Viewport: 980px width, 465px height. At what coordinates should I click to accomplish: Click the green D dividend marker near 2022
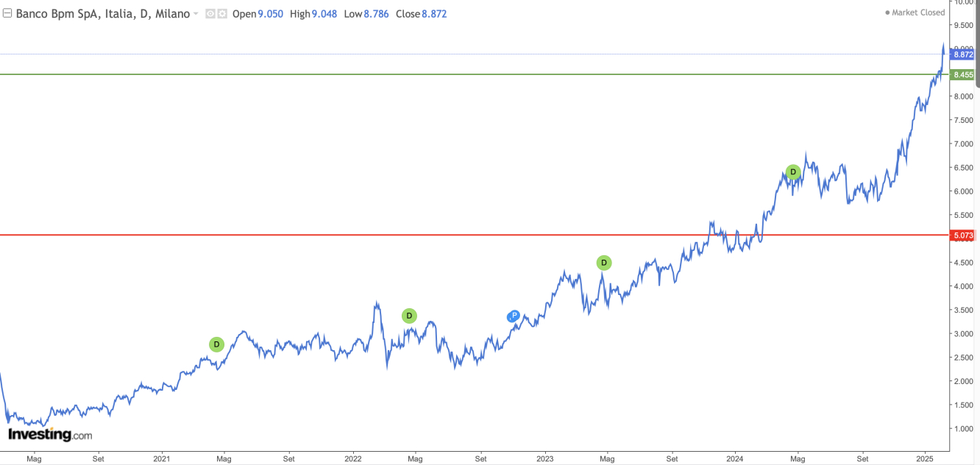(409, 316)
